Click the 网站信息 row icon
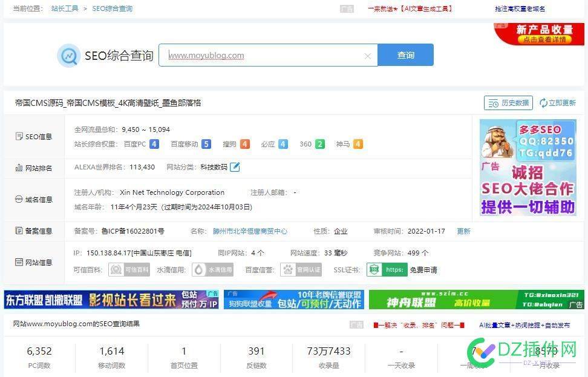This screenshot has height=377, width=588. (19, 262)
